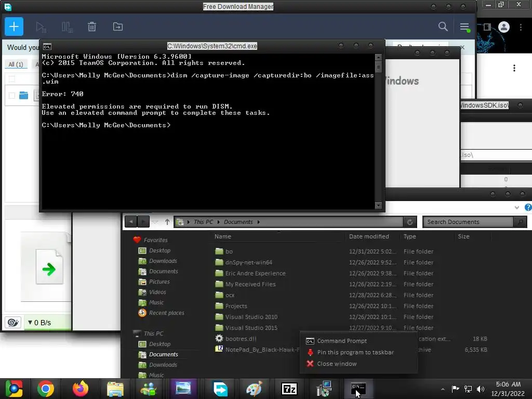The width and height of the screenshot is (532, 399).
Task: Open download speed limit dropdown 0 B/s
Action: [39, 323]
